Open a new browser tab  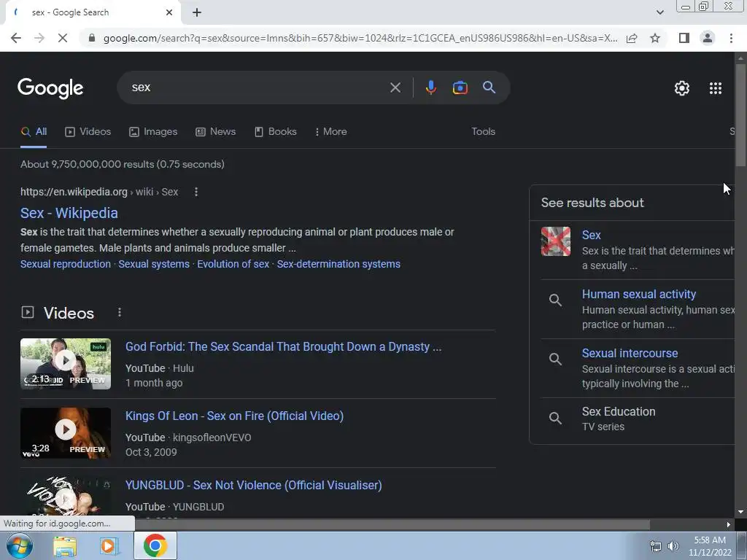[x=197, y=13]
